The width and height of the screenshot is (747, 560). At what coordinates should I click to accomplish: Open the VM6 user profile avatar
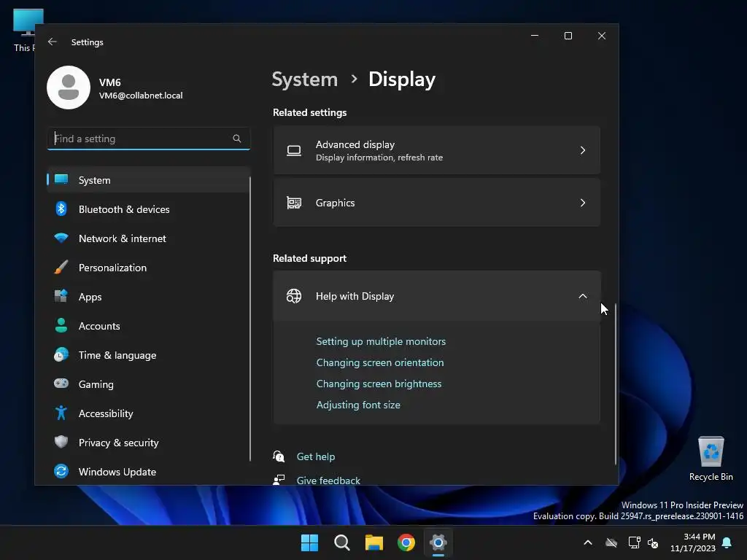(69, 87)
